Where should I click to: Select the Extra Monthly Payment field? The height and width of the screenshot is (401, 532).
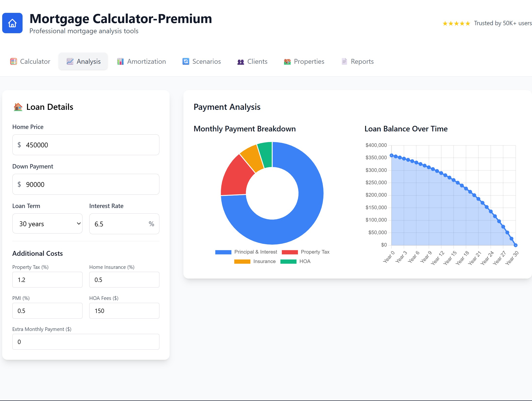86,342
